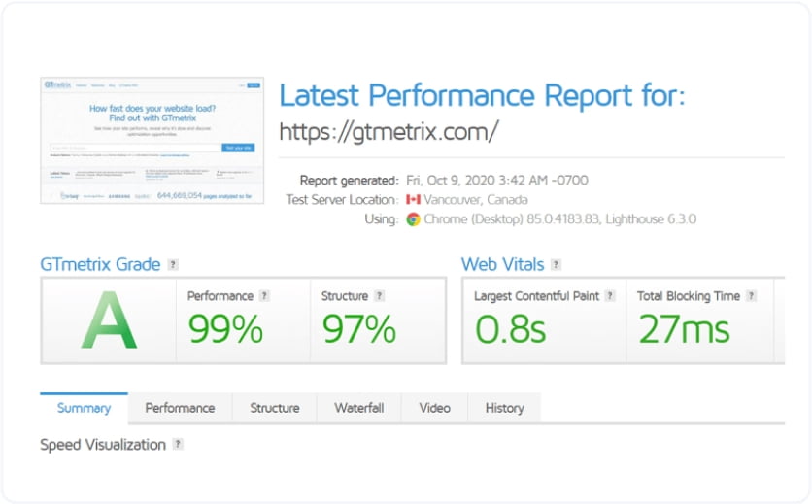
Task: Go to the Waterfall tab
Action: 360,408
